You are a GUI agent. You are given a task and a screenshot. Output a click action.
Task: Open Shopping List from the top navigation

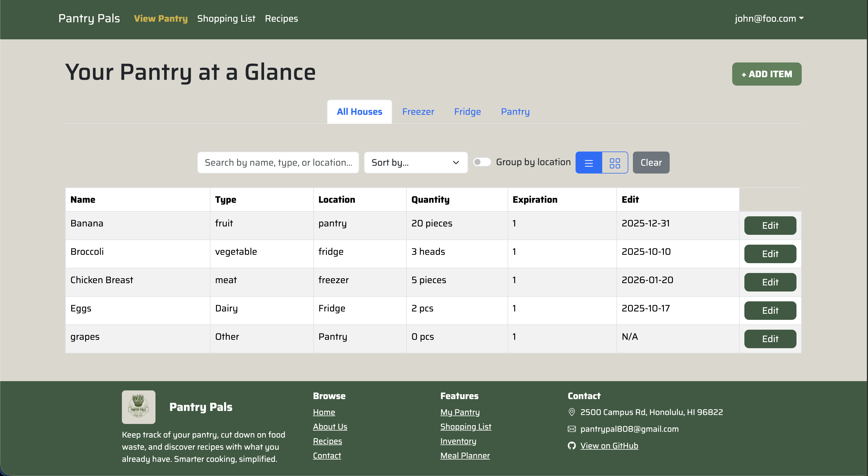click(x=226, y=19)
